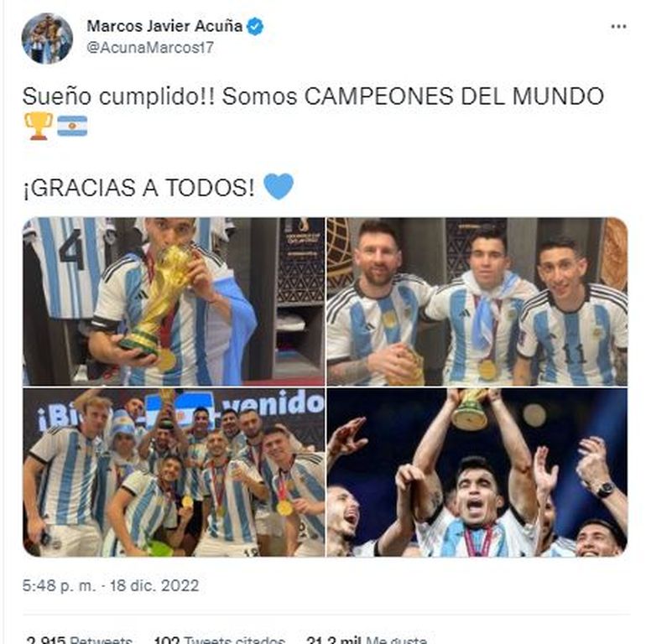Open photo of three players with medals
Screen dimensions: 646x644
point(477,301)
